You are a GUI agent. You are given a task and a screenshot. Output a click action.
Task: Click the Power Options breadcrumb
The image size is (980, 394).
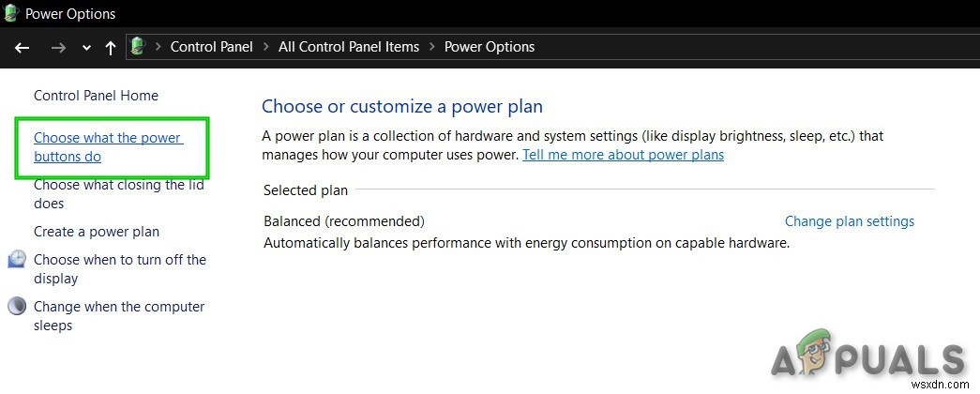489,47
